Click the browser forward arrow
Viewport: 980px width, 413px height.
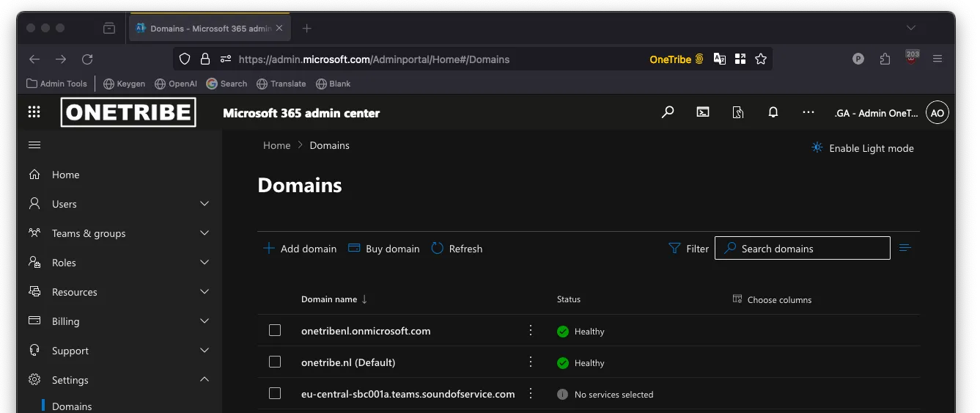tap(61, 59)
